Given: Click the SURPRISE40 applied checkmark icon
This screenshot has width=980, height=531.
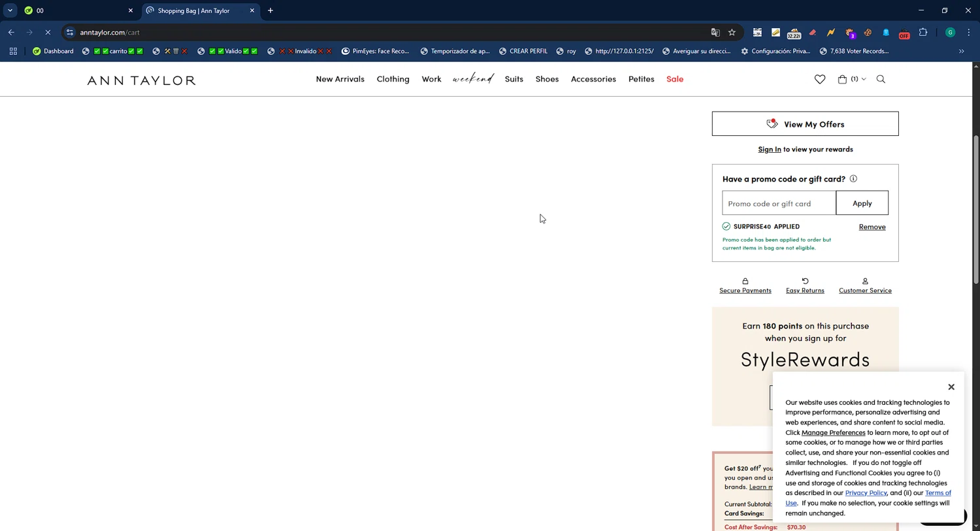Looking at the screenshot, I should point(726,226).
